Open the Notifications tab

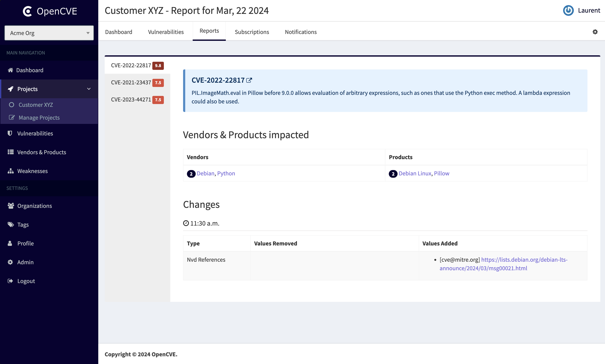point(301,32)
